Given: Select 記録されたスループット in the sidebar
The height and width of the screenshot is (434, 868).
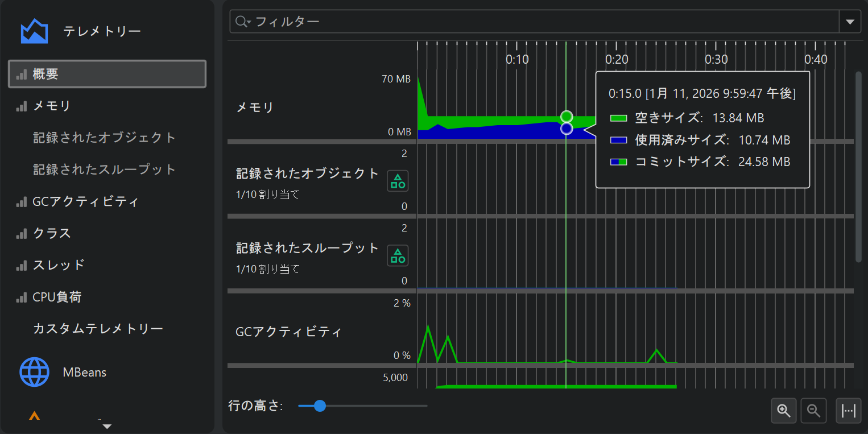Looking at the screenshot, I should 107,170.
